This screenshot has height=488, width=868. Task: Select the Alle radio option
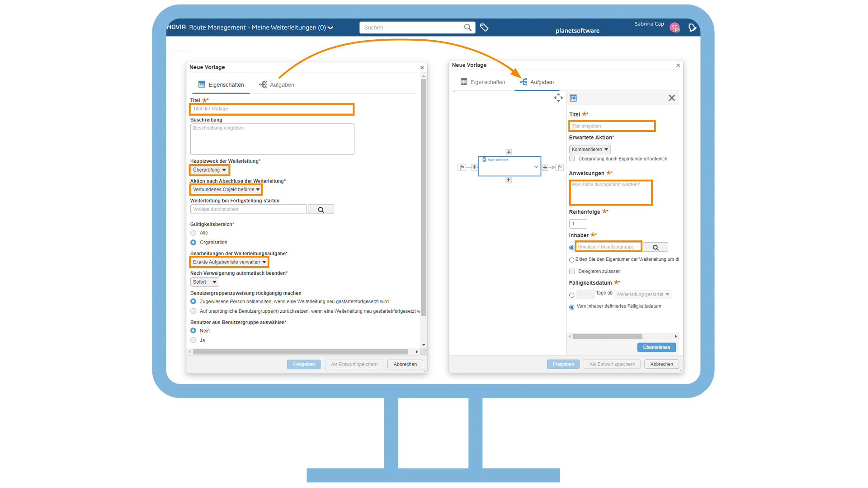193,233
